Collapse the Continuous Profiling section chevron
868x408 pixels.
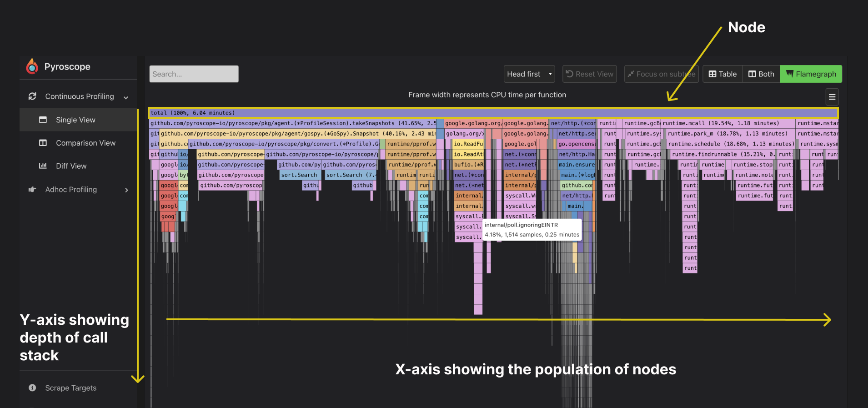tap(126, 97)
